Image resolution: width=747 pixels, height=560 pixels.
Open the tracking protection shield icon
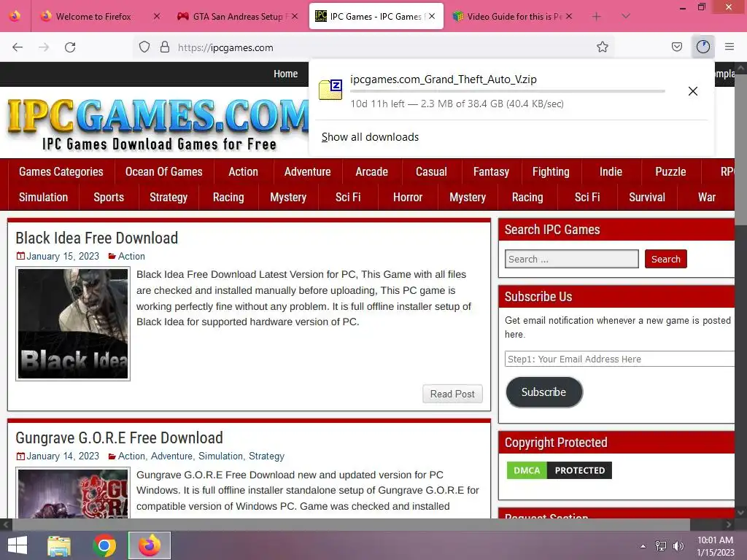(144, 47)
